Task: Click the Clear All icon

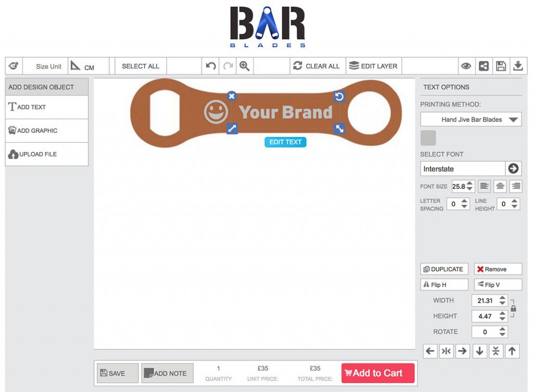Action: point(297,66)
